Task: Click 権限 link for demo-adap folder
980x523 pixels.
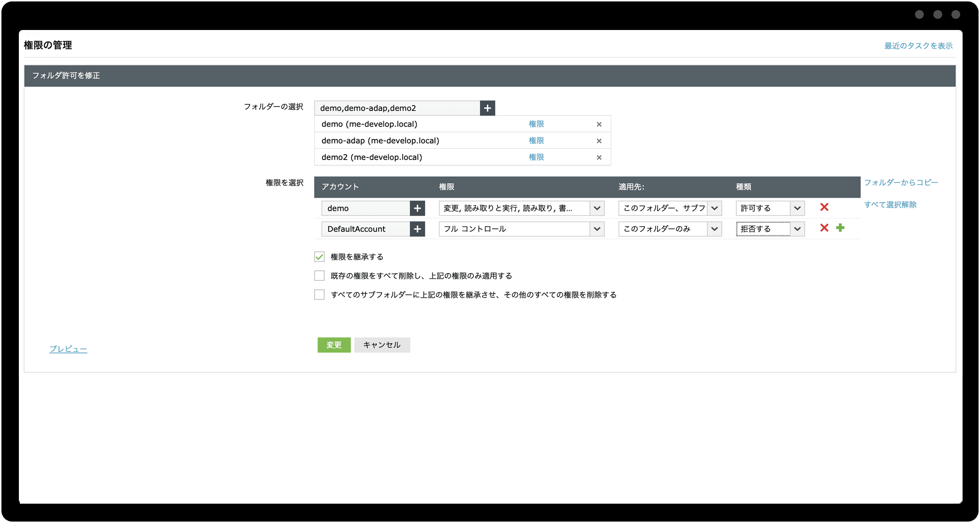Action: 536,141
